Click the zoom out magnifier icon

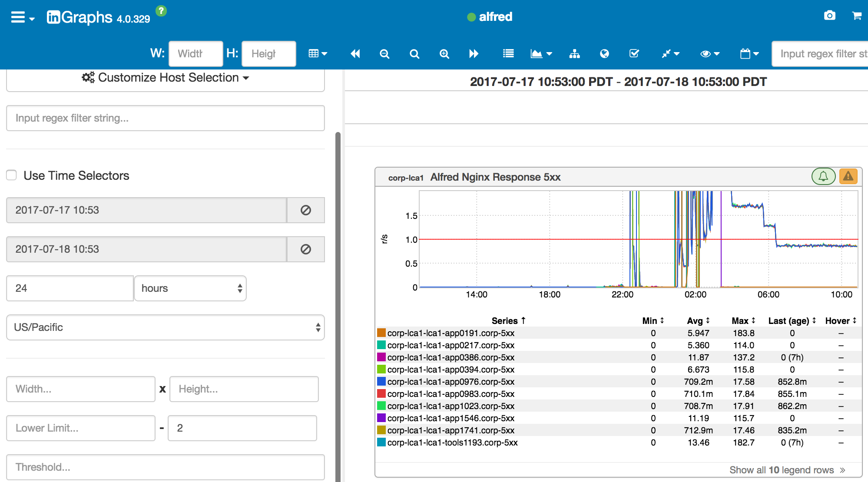coord(384,54)
